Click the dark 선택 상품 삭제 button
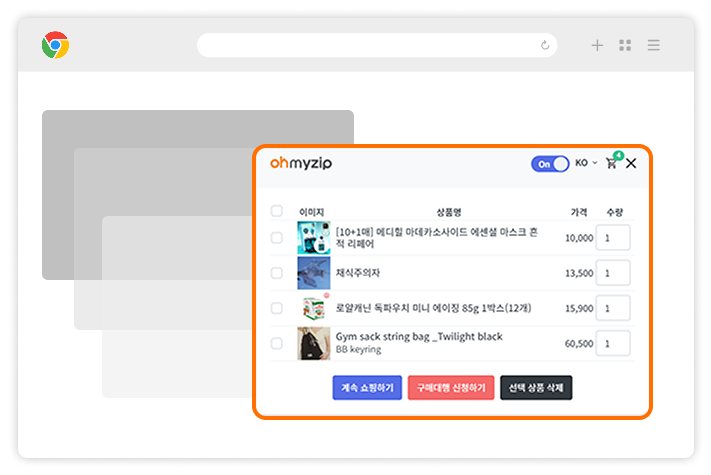Image resolution: width=711 pixels, height=475 pixels. click(536, 387)
